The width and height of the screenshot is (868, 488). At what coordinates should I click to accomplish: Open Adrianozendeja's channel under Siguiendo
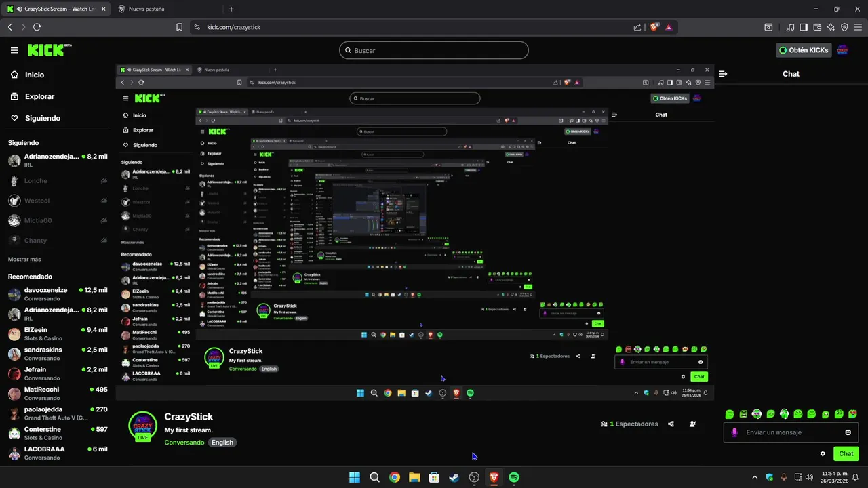tap(58, 161)
